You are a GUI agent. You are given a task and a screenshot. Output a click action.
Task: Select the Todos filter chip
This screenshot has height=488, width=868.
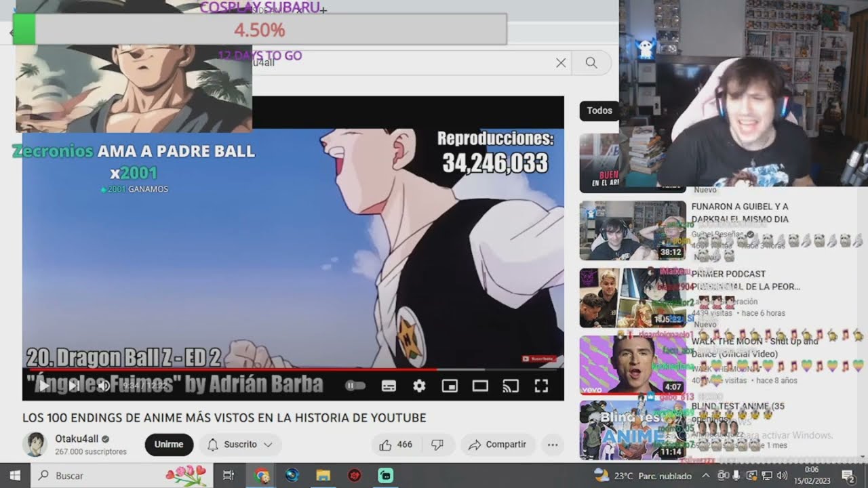[x=599, y=110]
